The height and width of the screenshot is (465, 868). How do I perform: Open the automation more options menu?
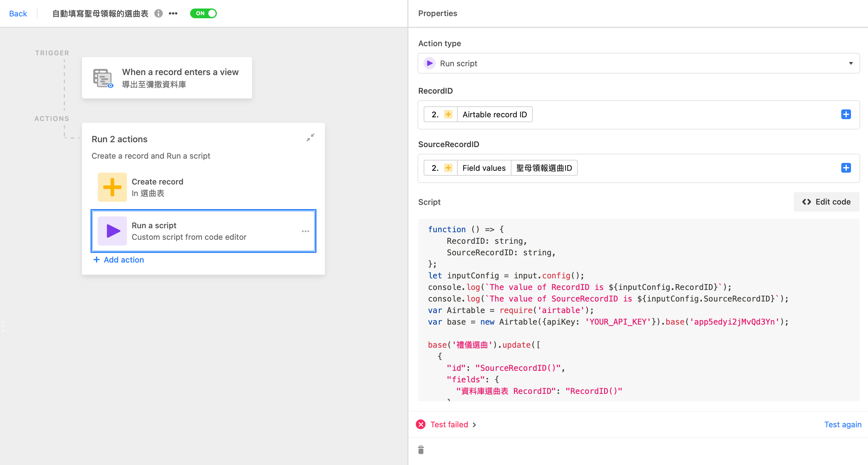click(x=173, y=13)
